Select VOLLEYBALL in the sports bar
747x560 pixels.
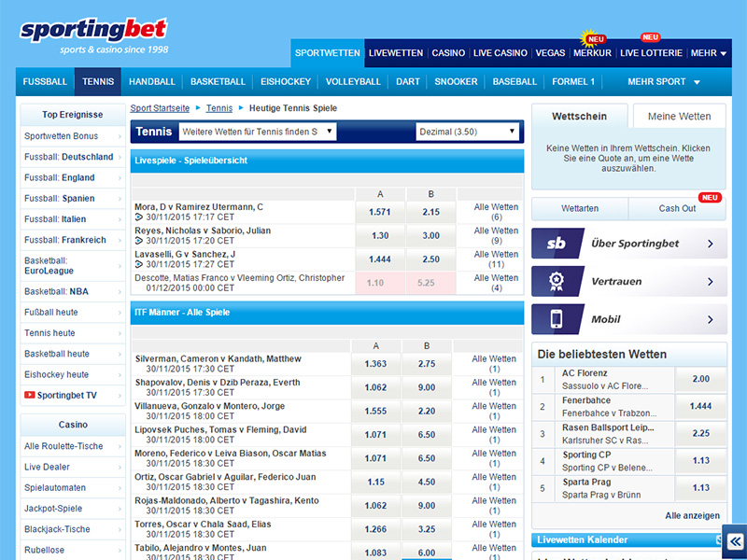[x=353, y=82]
